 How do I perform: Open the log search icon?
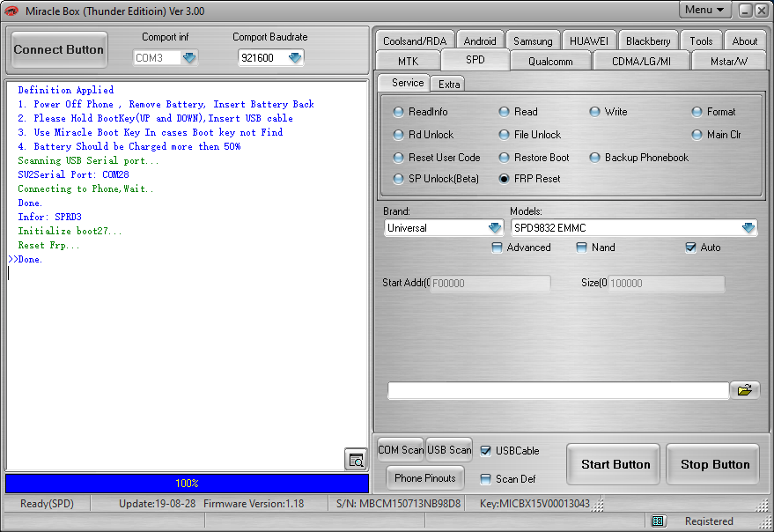coord(356,460)
